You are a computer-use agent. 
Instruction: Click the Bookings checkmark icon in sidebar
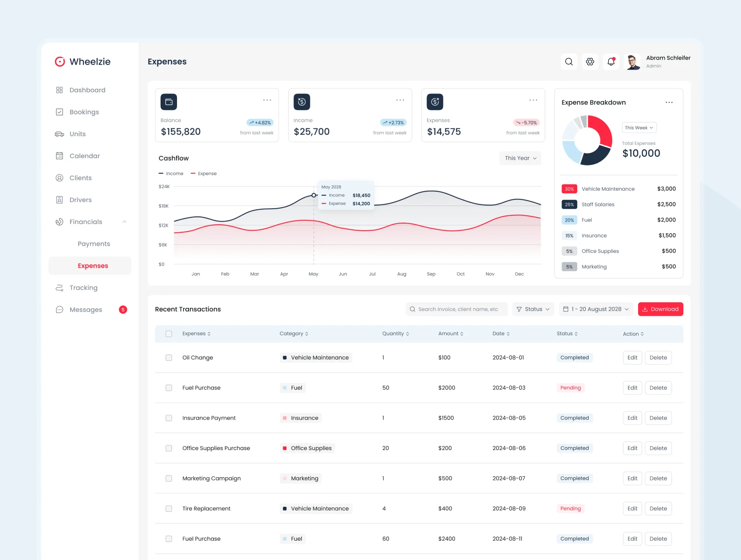click(59, 112)
